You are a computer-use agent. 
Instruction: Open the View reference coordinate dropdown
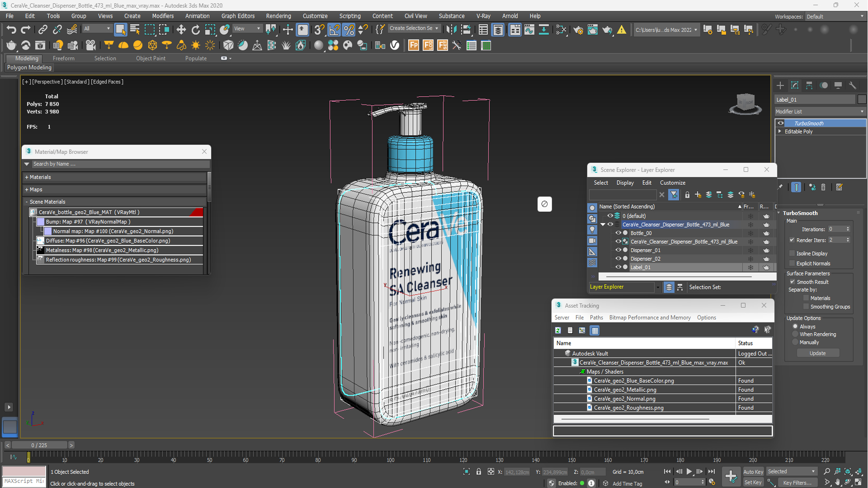coord(247,28)
